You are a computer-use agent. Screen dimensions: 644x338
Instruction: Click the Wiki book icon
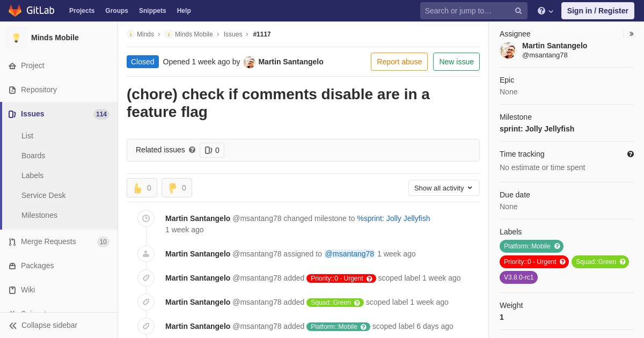[x=12, y=290]
